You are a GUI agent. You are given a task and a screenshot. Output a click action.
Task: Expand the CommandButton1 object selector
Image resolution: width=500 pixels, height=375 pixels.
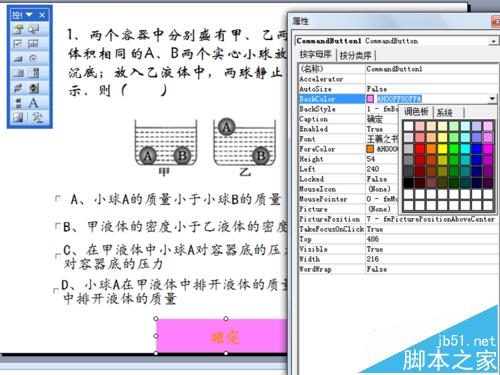pyautogui.click(x=493, y=41)
